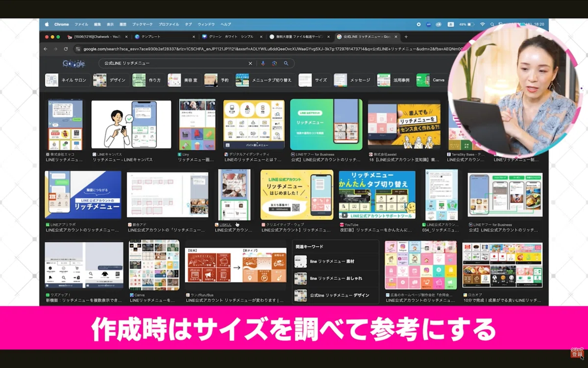Open the ロカオプ image result
The width and height of the screenshot is (588, 368).
[x=502, y=265]
